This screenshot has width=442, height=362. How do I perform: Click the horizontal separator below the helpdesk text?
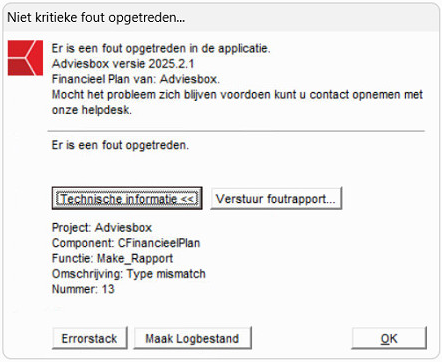236,131
